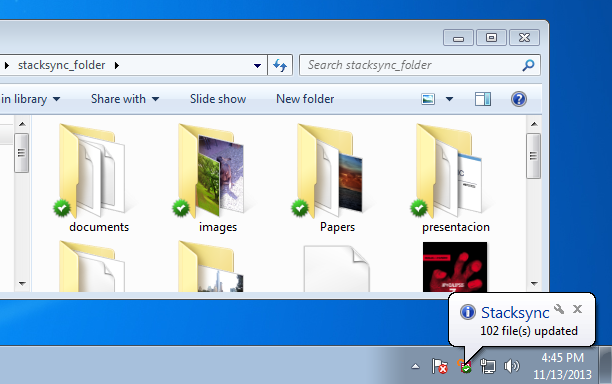
Task: Toggle the preview pane button
Action: click(x=483, y=99)
